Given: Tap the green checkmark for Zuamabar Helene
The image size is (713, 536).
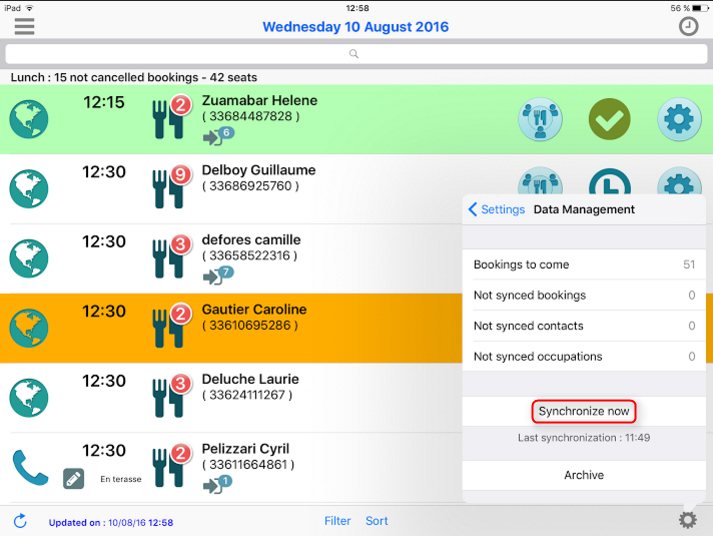Looking at the screenshot, I should tap(609, 120).
